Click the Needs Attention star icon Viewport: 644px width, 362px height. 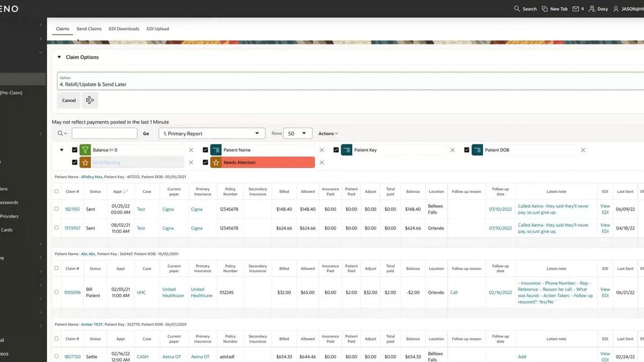pos(216,163)
